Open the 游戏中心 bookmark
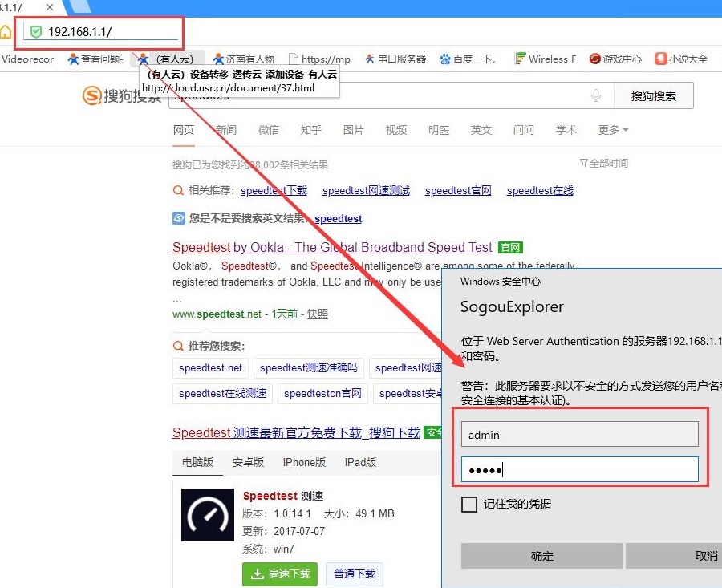 coord(615,59)
